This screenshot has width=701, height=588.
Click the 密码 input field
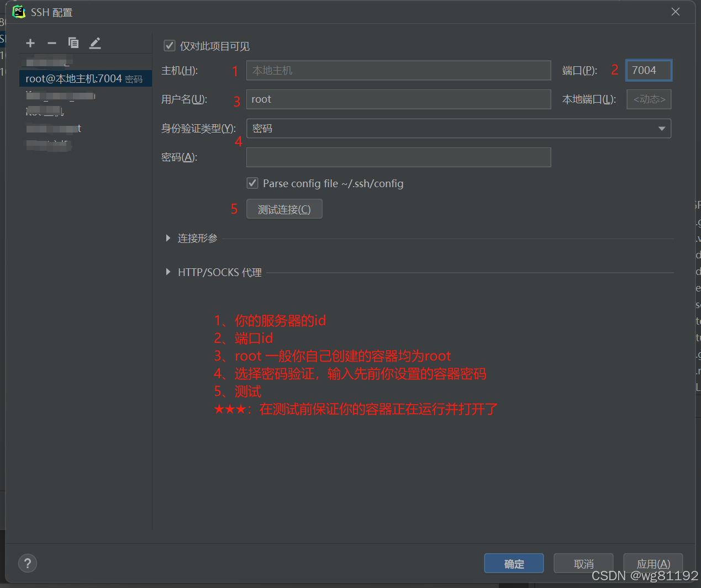coord(398,157)
